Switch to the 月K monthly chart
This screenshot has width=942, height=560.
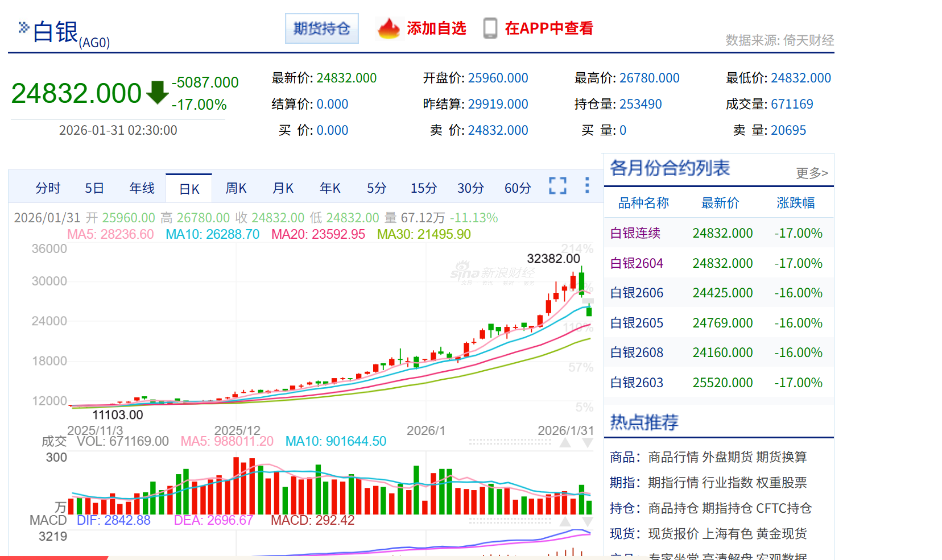283,188
